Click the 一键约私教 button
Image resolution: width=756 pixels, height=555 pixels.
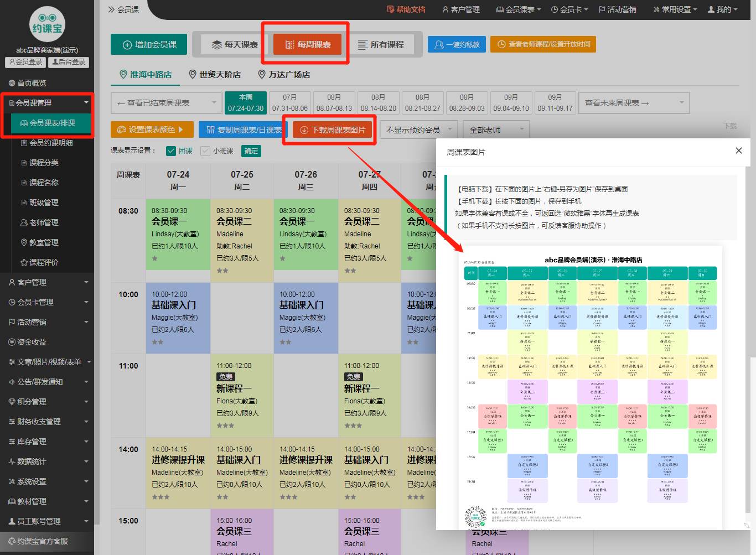(x=457, y=44)
